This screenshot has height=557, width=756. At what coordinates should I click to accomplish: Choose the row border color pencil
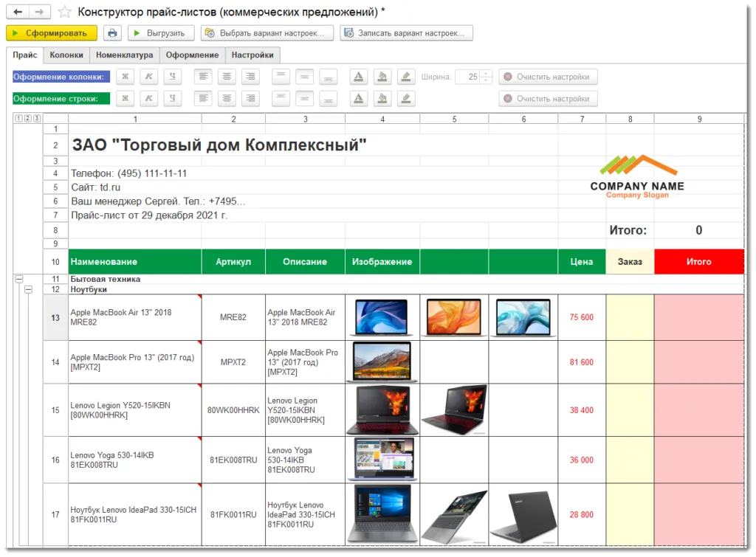[406, 99]
